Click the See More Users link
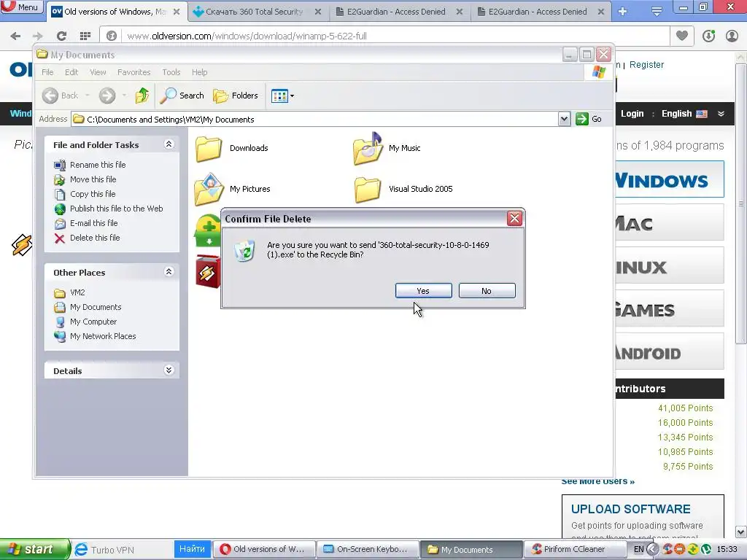The height and width of the screenshot is (560, 747). 598,481
